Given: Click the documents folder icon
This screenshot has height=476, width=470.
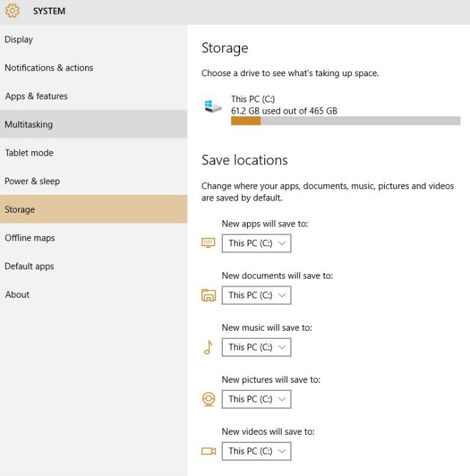Looking at the screenshot, I should click(208, 295).
